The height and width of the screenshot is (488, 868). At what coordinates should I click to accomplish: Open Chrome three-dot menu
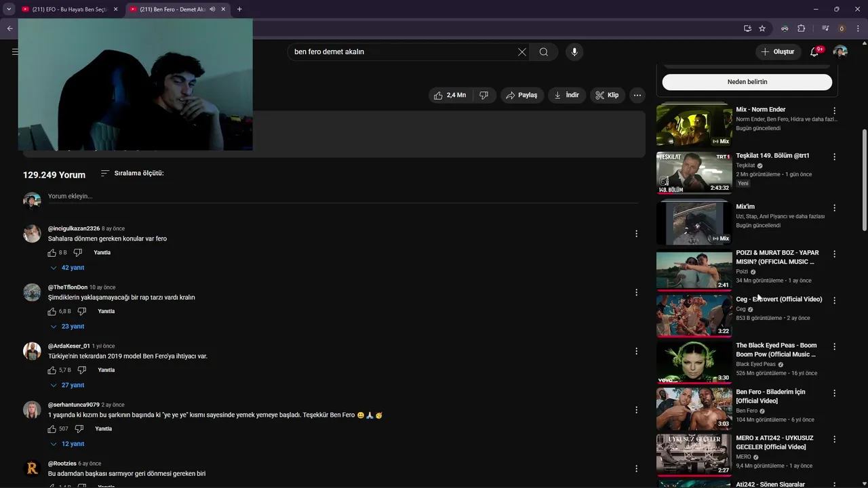tap(858, 28)
